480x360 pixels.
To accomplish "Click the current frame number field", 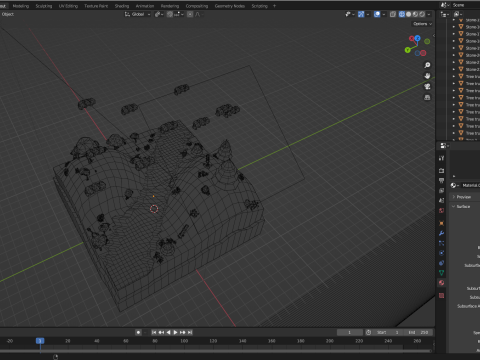I will click(x=350, y=332).
